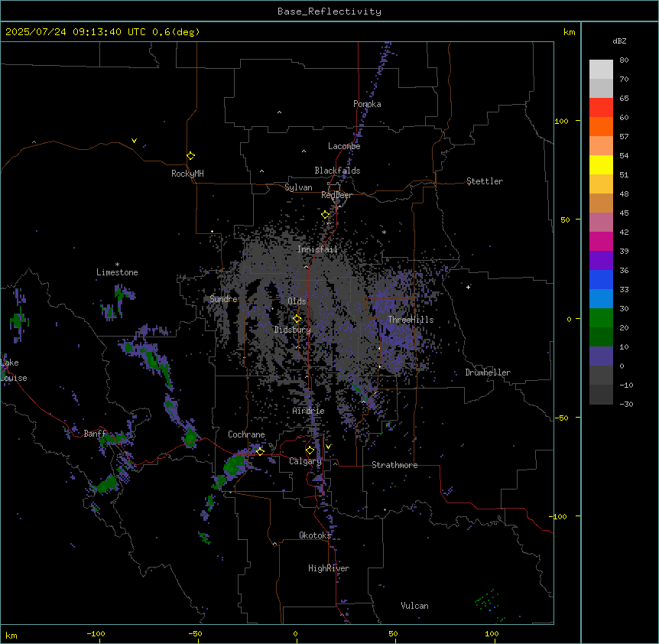
Task: Click the yellow diamond marker above RockyMH
Action: tap(190, 156)
